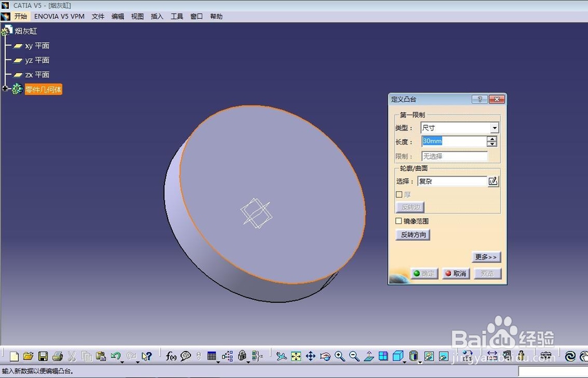The image size is (588, 378).
Task: Increase 长度 using the up stepper arrow
Action: point(492,138)
